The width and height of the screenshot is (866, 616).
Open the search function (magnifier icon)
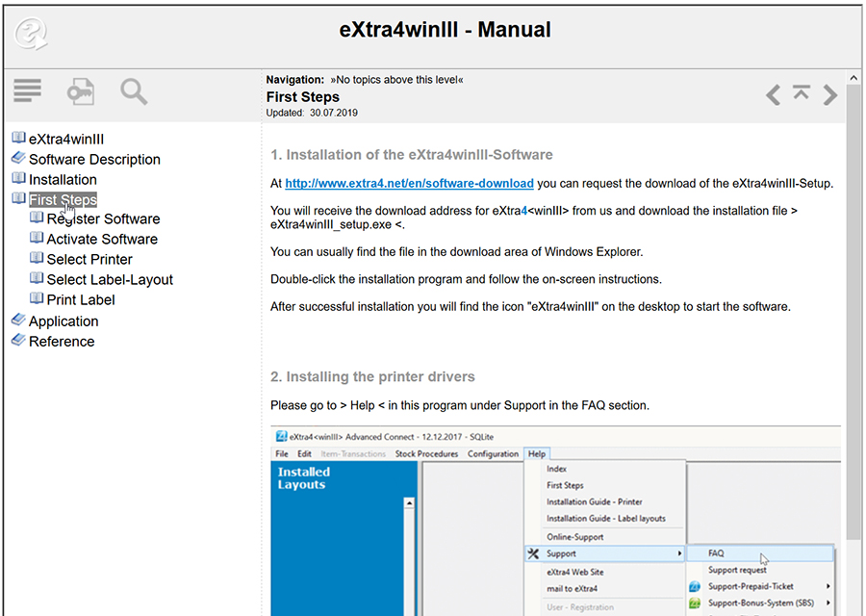tap(133, 90)
